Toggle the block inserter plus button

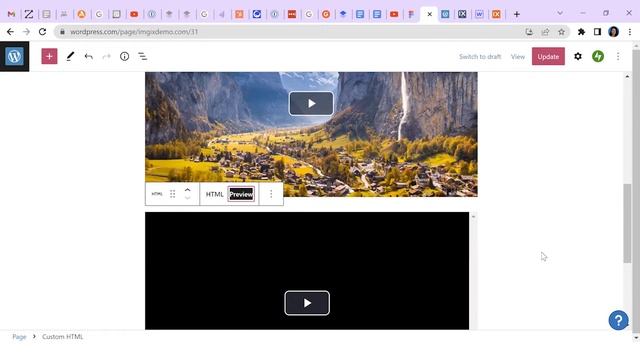[49, 56]
